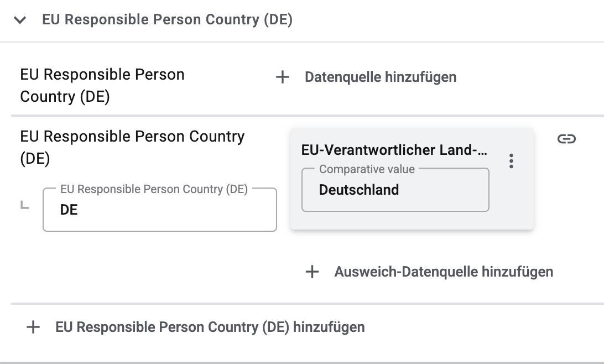Click the small floating label above the DE value
Viewport: 604px width, 364px height.
coord(154,189)
